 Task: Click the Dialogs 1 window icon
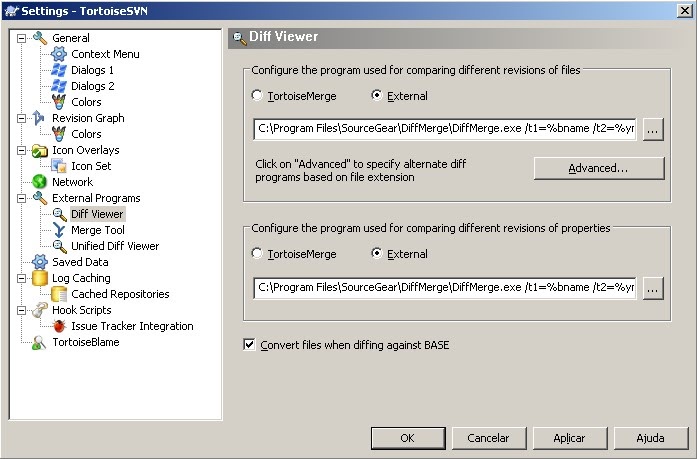[x=59, y=70]
